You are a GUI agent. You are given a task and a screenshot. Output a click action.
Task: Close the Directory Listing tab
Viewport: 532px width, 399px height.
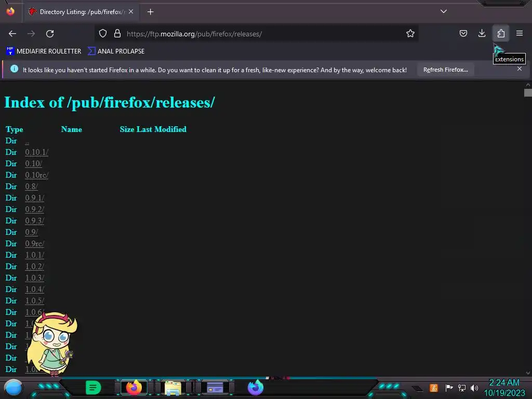(131, 11)
